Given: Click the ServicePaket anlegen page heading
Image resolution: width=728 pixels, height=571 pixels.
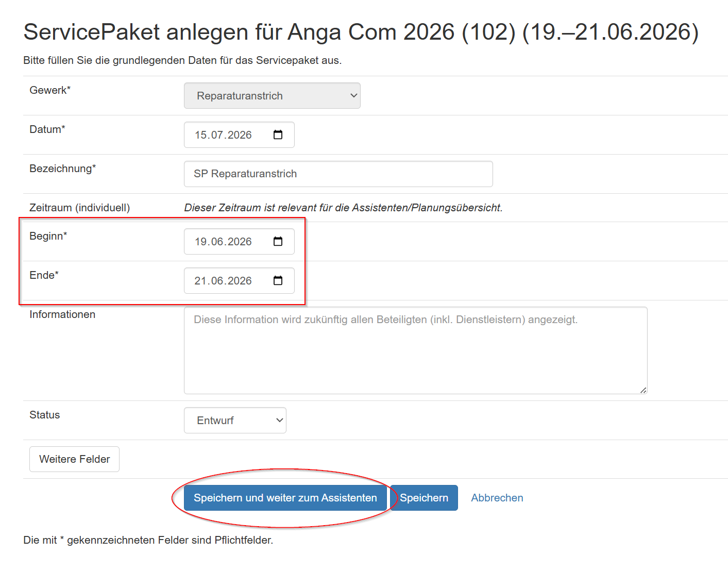Looking at the screenshot, I should click(361, 32).
